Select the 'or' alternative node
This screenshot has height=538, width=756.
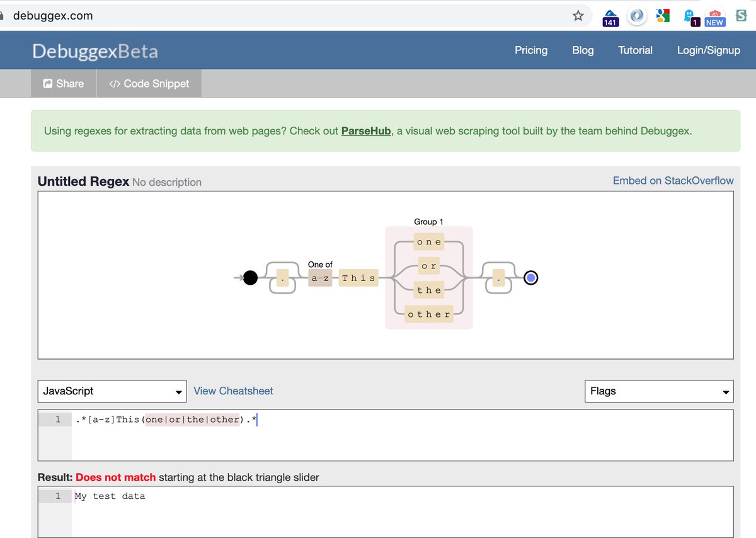(x=429, y=266)
